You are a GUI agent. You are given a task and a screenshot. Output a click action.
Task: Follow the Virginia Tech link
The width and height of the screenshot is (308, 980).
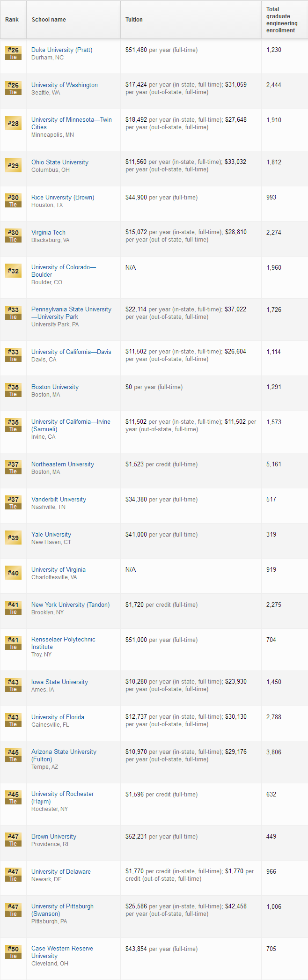click(48, 233)
